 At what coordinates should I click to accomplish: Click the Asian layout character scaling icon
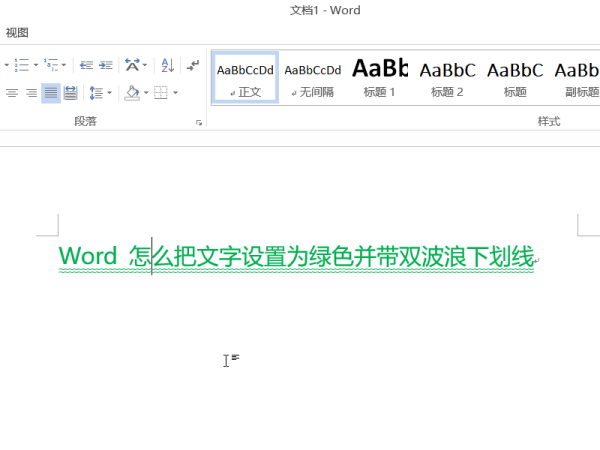tap(132, 65)
